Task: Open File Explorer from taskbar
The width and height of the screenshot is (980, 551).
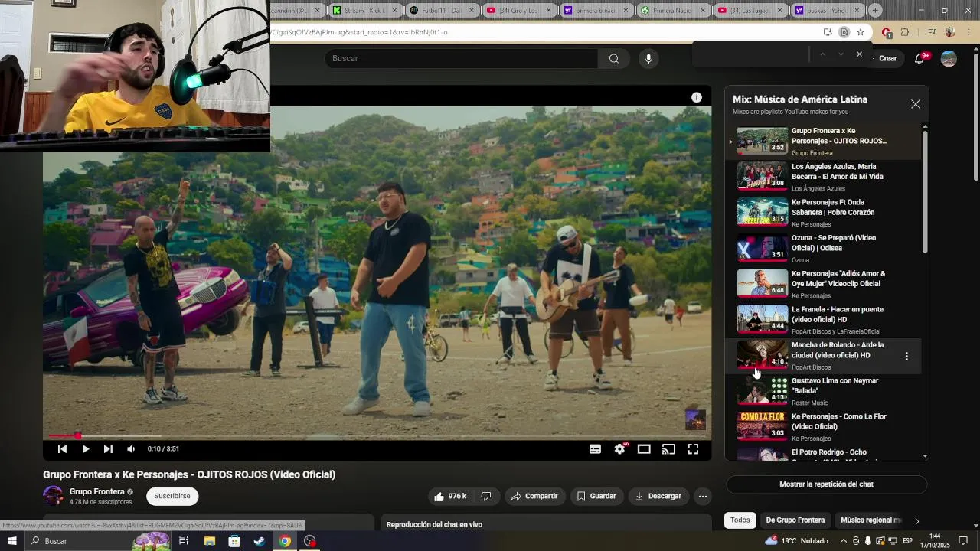Action: click(209, 541)
